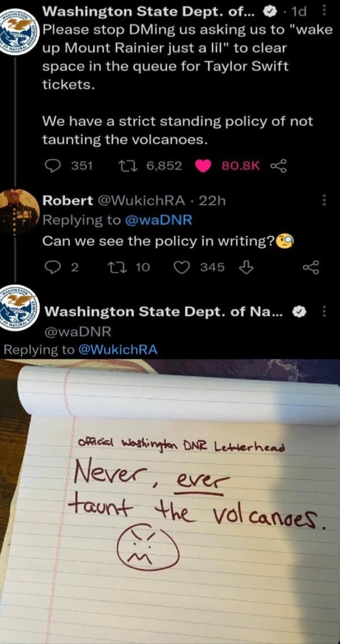The width and height of the screenshot is (340, 644).
Task: Open the handwritten notepad photo
Action: coord(170,501)
